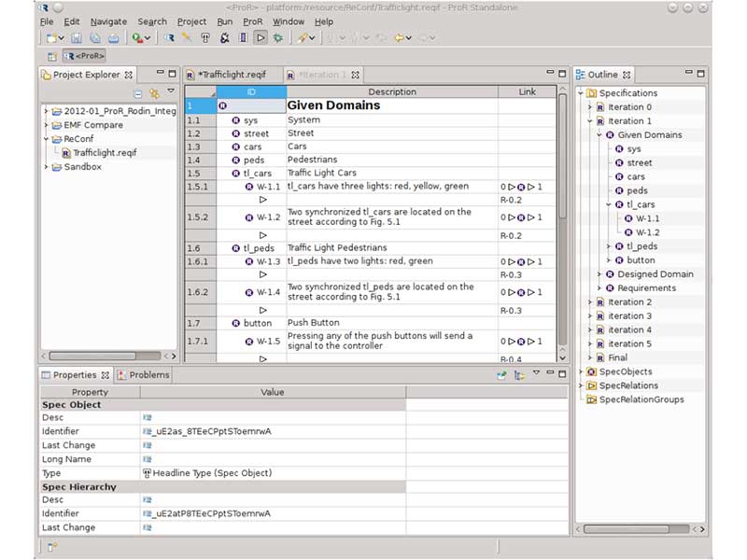Click the Print toolbar icon

112,38
